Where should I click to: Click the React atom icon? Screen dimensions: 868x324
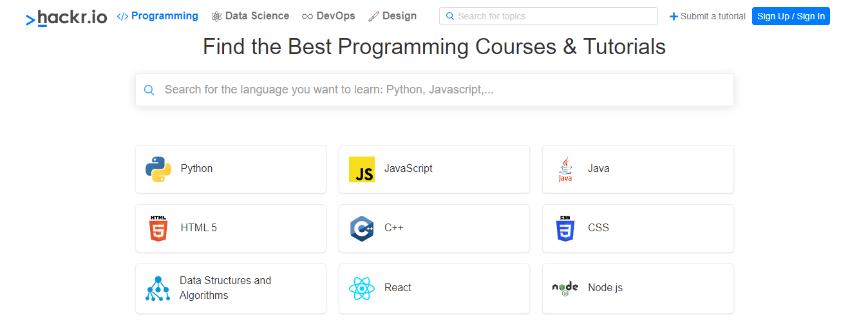[362, 288]
